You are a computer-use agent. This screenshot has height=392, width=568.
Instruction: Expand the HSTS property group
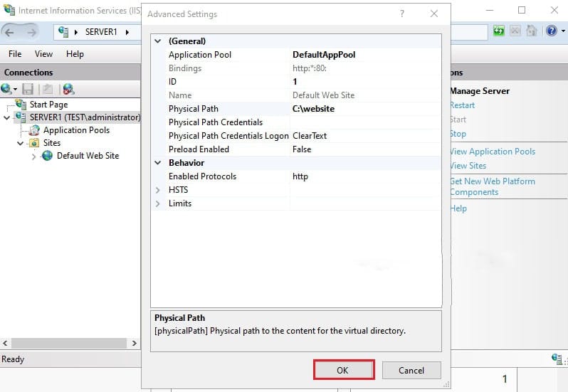coord(157,190)
